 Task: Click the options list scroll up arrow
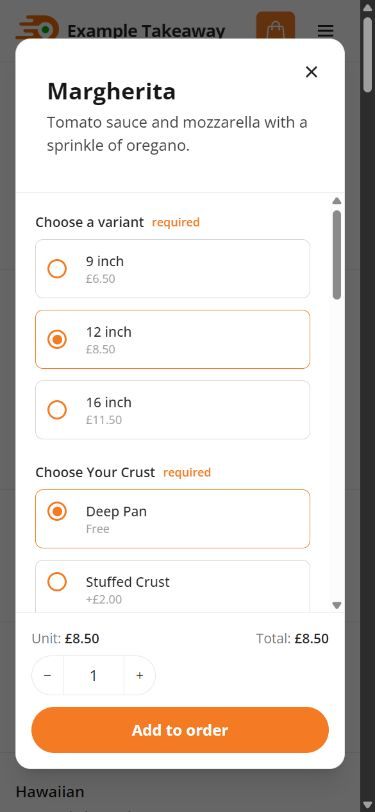(337, 201)
